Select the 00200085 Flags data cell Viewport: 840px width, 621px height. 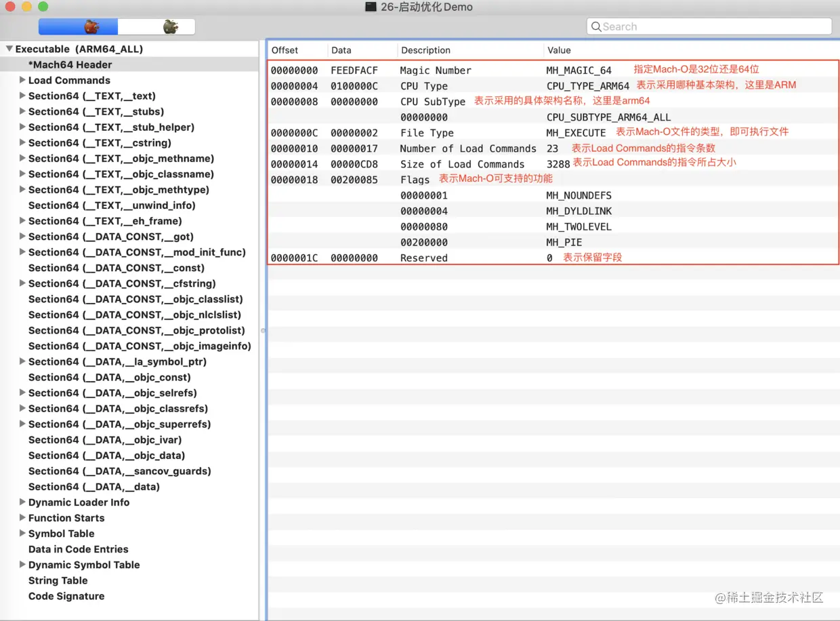(x=354, y=179)
